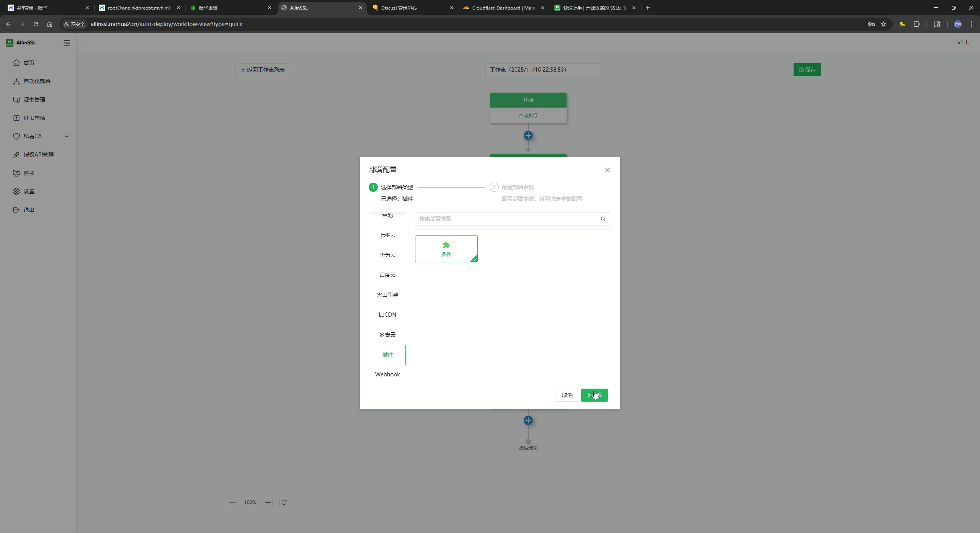Click the 取消 button in dialog
Viewport: 980px width, 533px height.
point(567,395)
